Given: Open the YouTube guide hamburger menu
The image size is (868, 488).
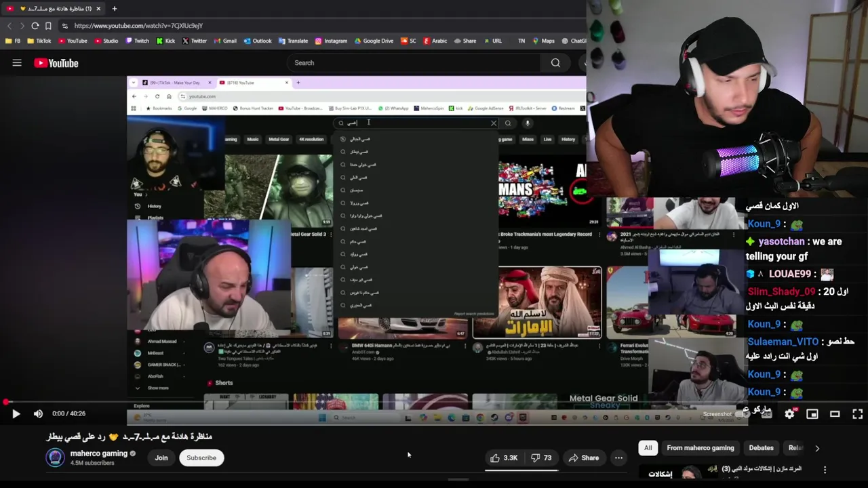Looking at the screenshot, I should coord(17,63).
